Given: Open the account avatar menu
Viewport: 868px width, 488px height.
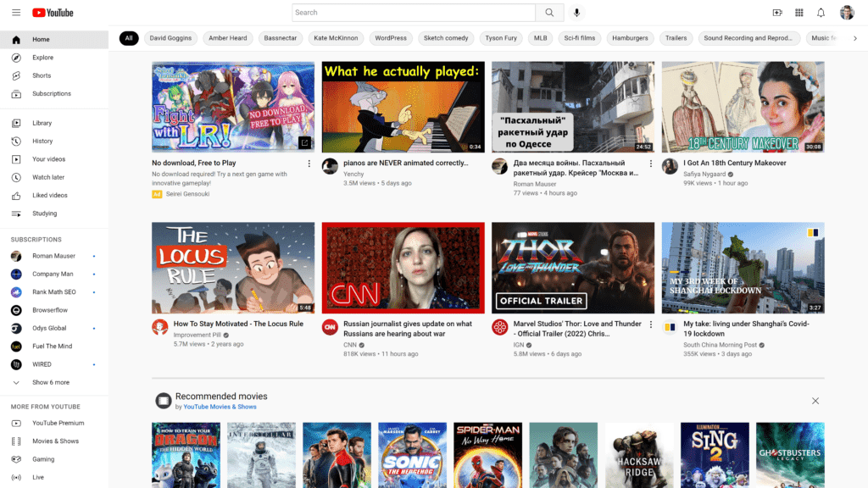Looking at the screenshot, I should coord(847,12).
